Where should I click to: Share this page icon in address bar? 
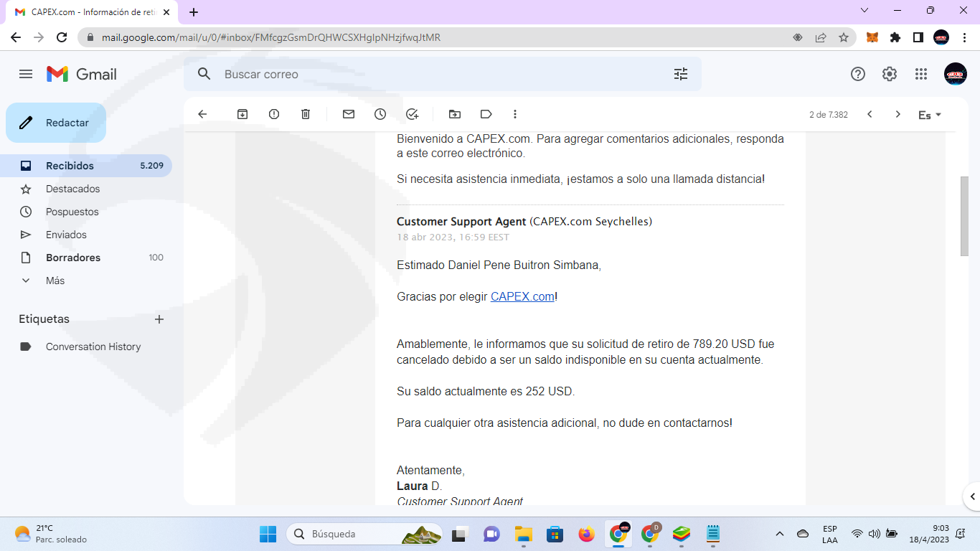(x=821, y=37)
